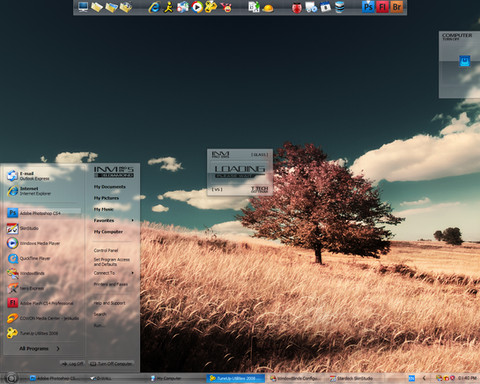Click the Log Off button
This screenshot has width=480, height=384.
(72, 364)
